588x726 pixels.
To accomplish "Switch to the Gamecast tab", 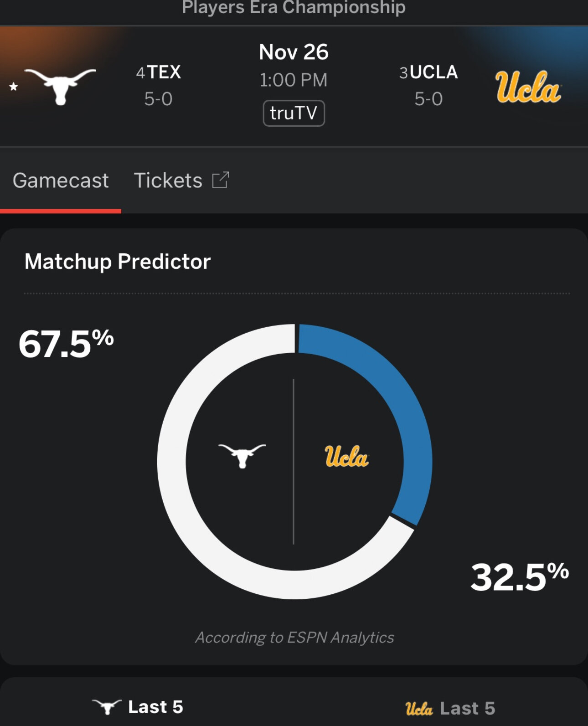I will [61, 180].
